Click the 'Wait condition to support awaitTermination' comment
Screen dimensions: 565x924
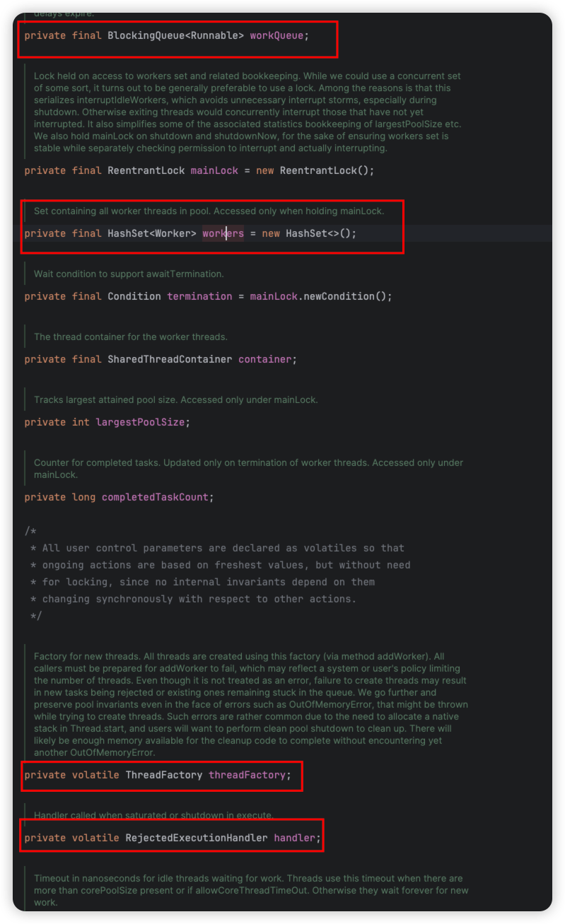pos(129,274)
